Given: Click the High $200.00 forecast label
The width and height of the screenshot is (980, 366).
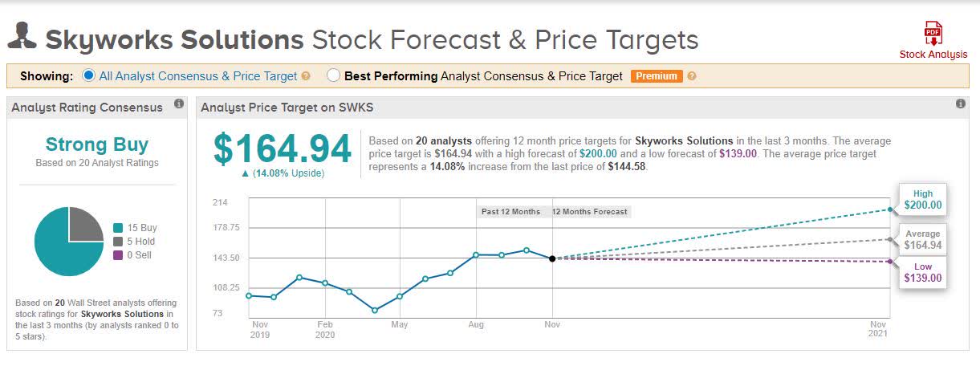Looking at the screenshot, I should click(x=922, y=200).
